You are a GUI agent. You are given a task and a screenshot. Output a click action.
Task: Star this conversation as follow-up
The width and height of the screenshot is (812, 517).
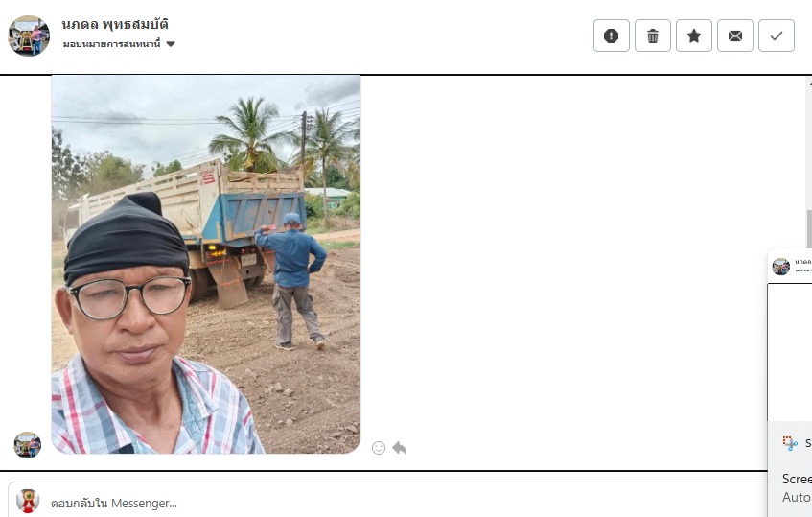694,35
